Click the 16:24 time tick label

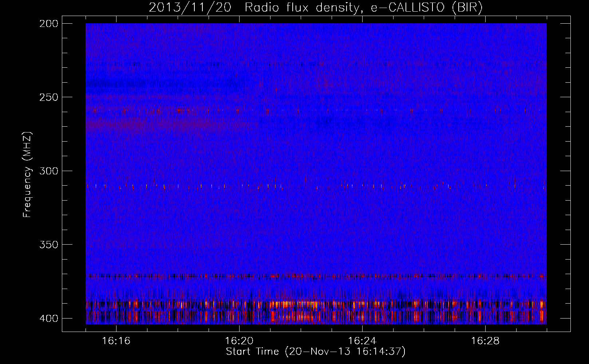pos(362,341)
